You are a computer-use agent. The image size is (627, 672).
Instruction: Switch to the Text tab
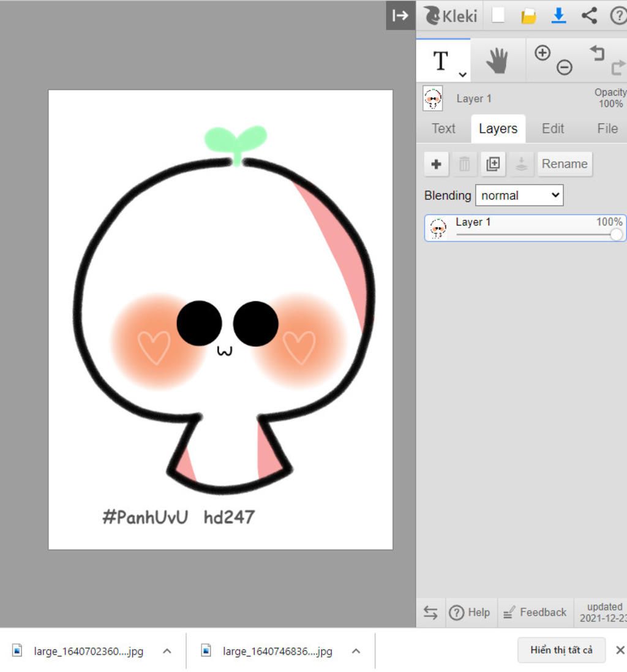(x=443, y=129)
